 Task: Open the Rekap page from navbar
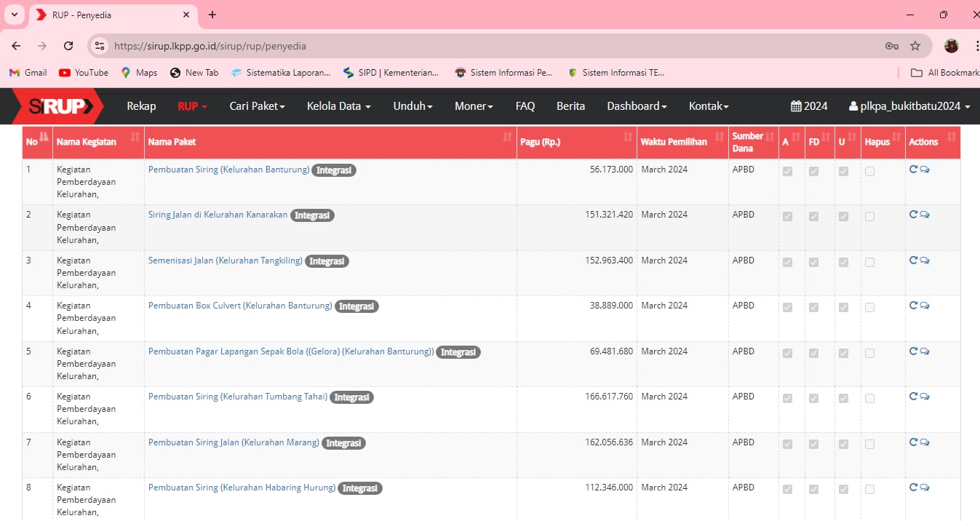click(141, 106)
